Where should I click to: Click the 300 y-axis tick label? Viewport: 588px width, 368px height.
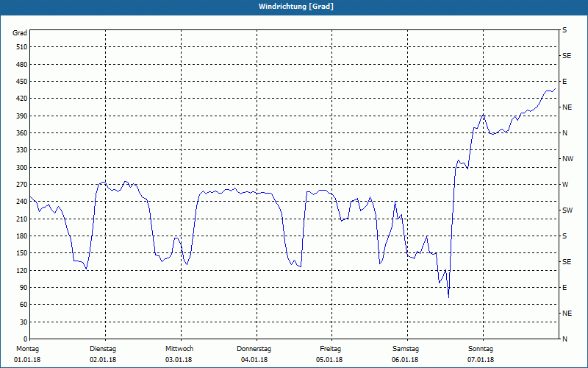pos(22,168)
